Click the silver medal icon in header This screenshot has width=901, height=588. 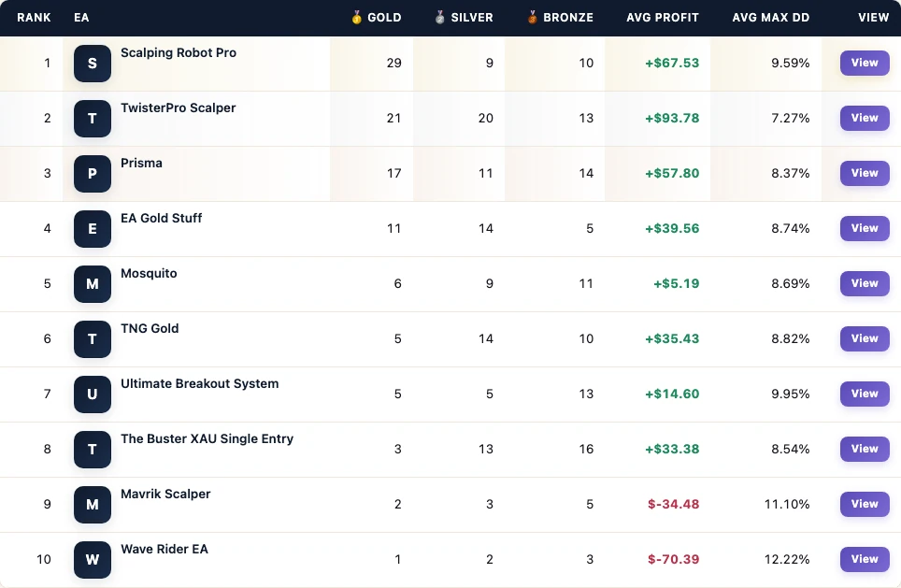tap(439, 17)
